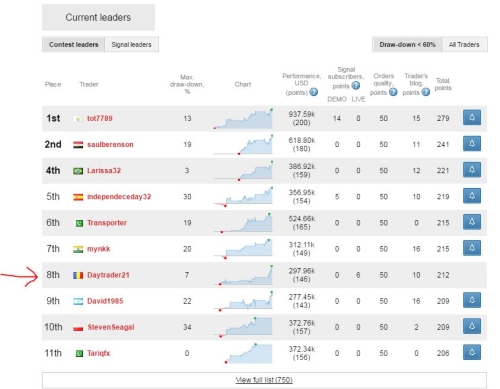The height and width of the screenshot is (389, 500).
Task: Click help icon beside Orders quality points
Action: pos(393,92)
